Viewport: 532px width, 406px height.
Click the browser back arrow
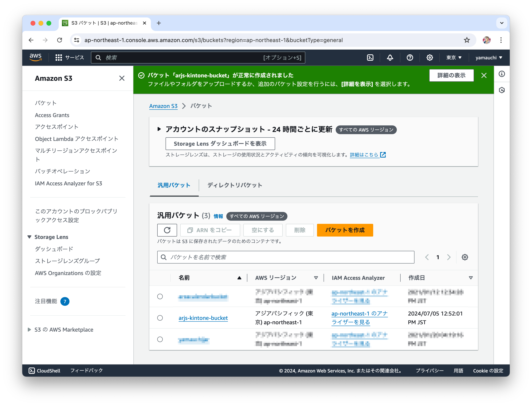[x=31, y=40]
